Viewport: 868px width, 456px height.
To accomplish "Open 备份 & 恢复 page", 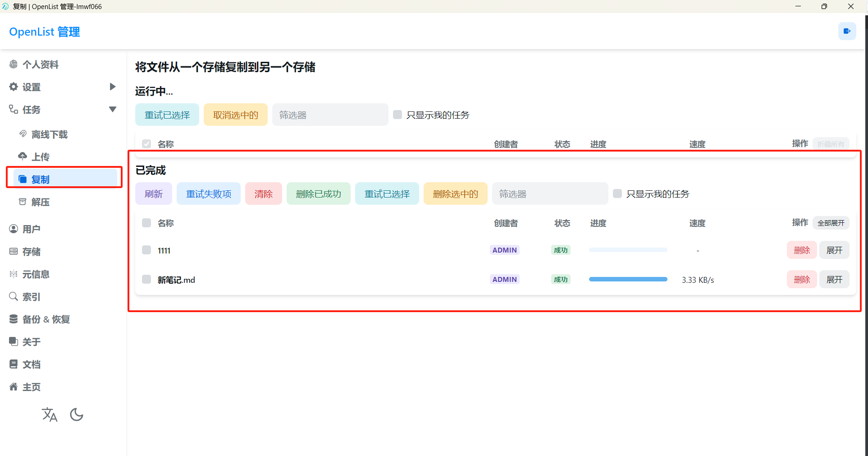I will pos(46,319).
